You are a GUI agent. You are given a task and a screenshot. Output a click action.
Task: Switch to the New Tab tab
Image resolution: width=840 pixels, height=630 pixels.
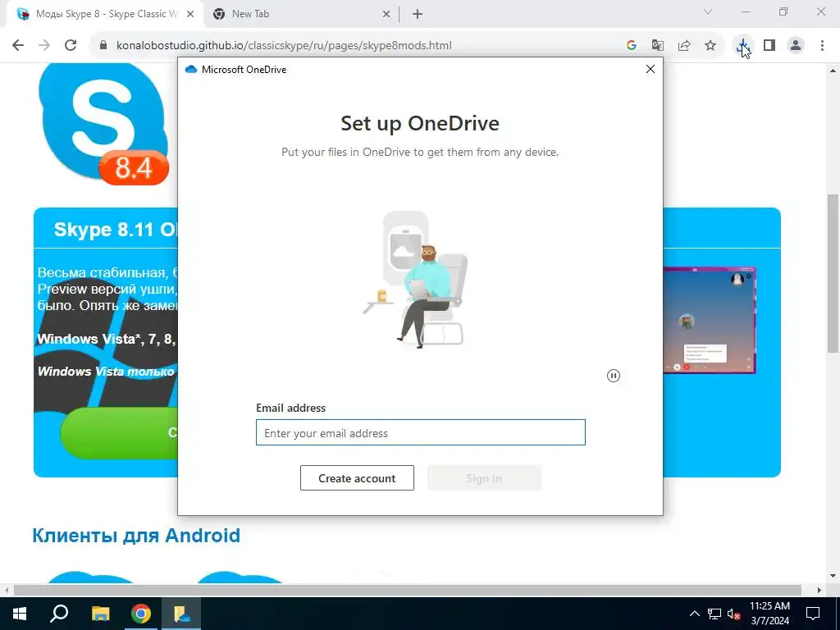pyautogui.click(x=302, y=15)
